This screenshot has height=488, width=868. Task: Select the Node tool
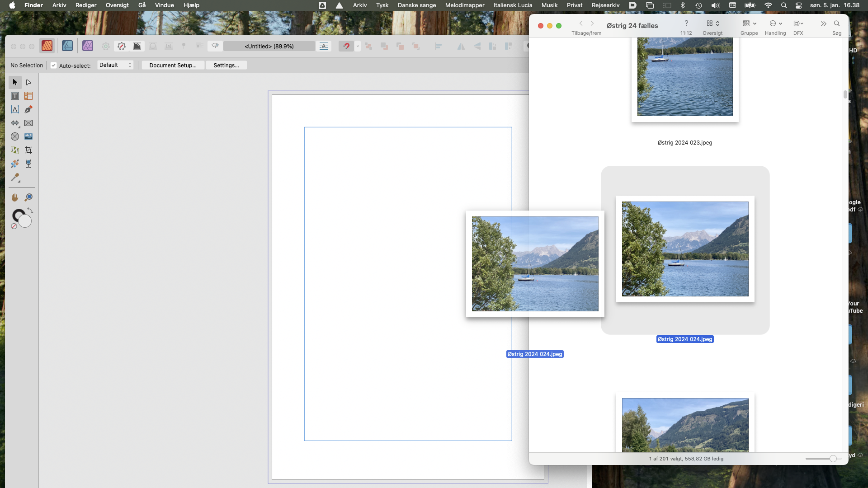coord(28,82)
